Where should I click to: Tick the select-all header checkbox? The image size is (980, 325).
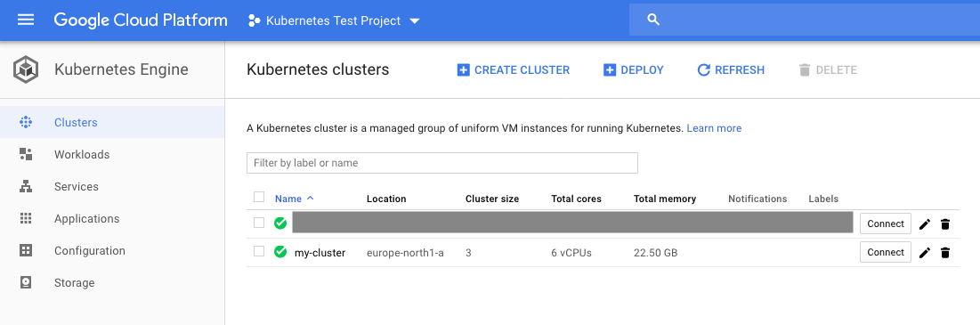pyautogui.click(x=259, y=198)
